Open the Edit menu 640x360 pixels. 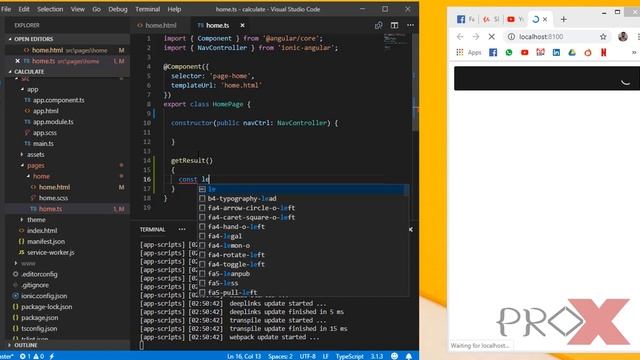tap(24, 9)
